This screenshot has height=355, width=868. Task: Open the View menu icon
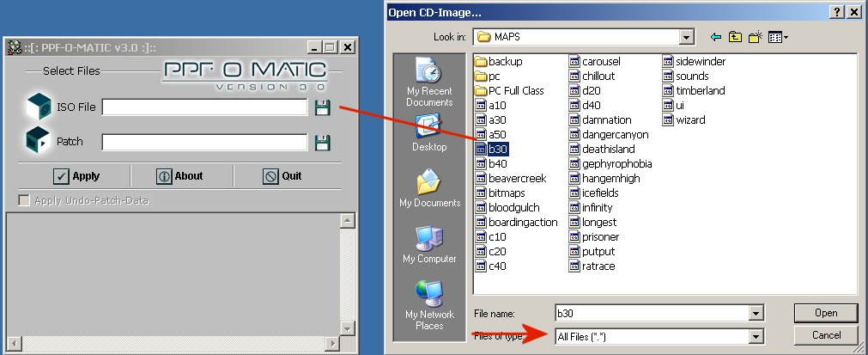click(779, 37)
